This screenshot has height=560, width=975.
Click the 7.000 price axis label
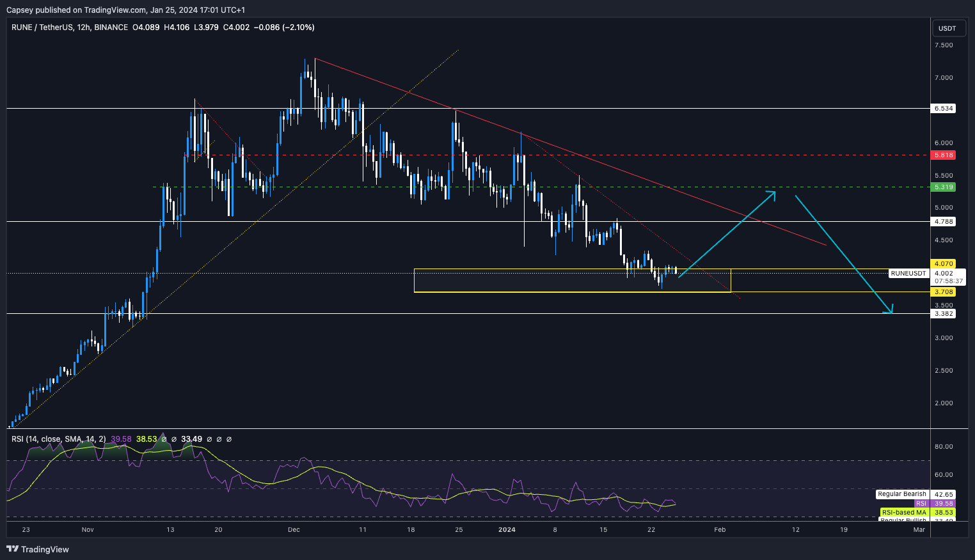pos(944,78)
